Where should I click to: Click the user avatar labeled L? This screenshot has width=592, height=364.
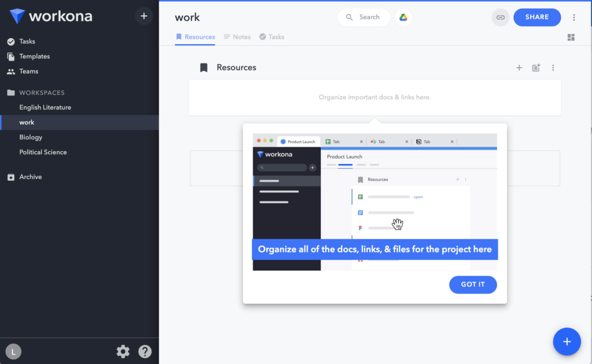(x=14, y=351)
